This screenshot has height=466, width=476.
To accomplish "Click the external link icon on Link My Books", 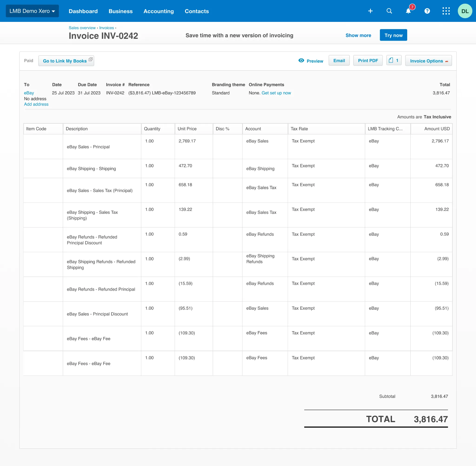I will pyautogui.click(x=91, y=59).
